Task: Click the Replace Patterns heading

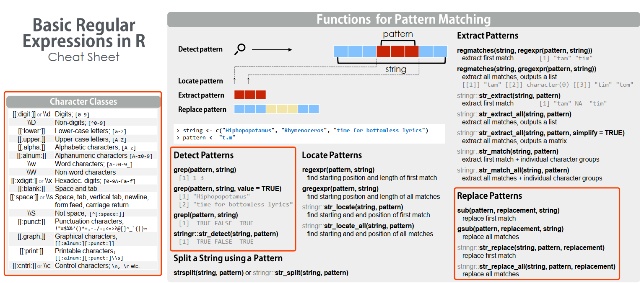Action: click(x=489, y=196)
